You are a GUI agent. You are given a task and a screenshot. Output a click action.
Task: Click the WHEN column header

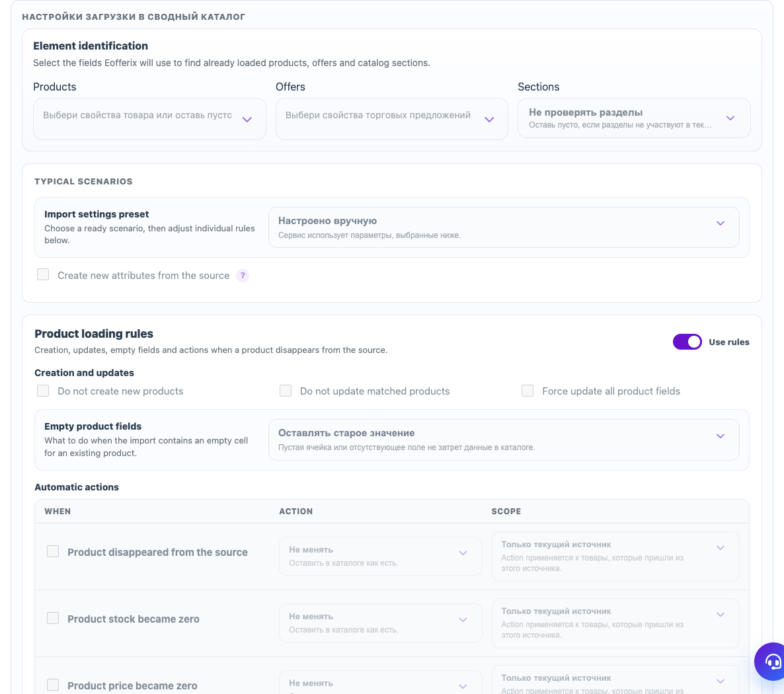58,512
